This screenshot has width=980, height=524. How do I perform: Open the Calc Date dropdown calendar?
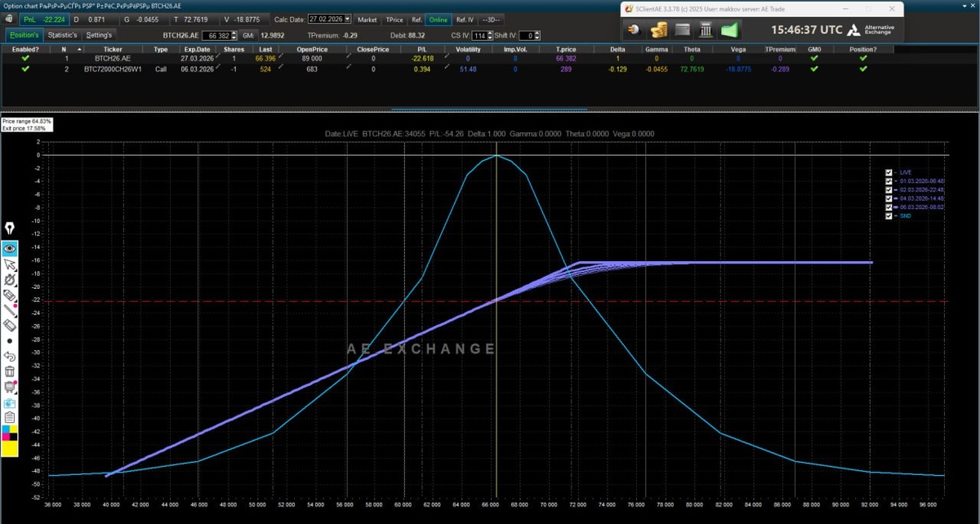[x=348, y=19]
